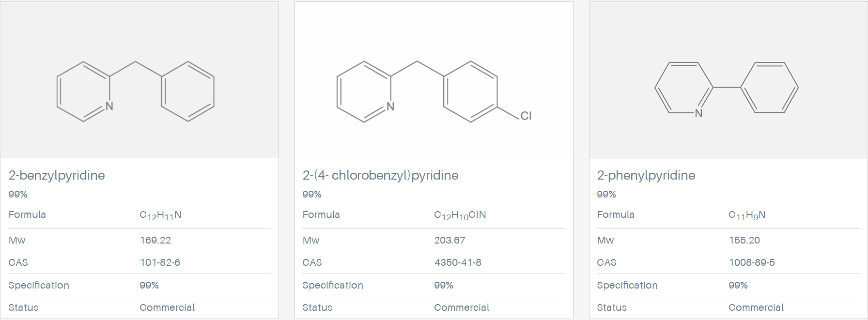
Task: Click Commercial status of 2-benzylpyridine
Action: 167,307
